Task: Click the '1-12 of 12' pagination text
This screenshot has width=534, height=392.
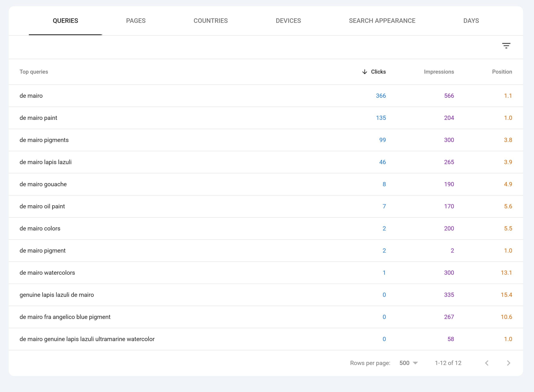Action: click(x=448, y=363)
